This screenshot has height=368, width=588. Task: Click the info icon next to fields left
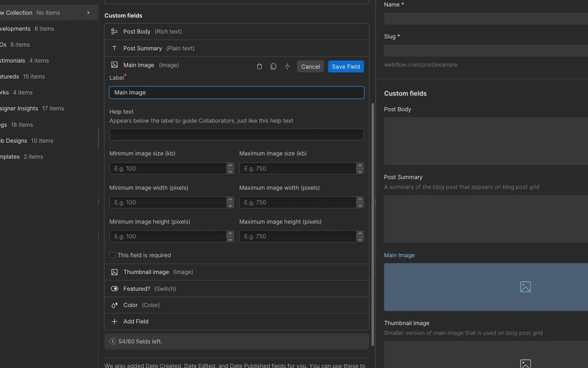coord(113,341)
